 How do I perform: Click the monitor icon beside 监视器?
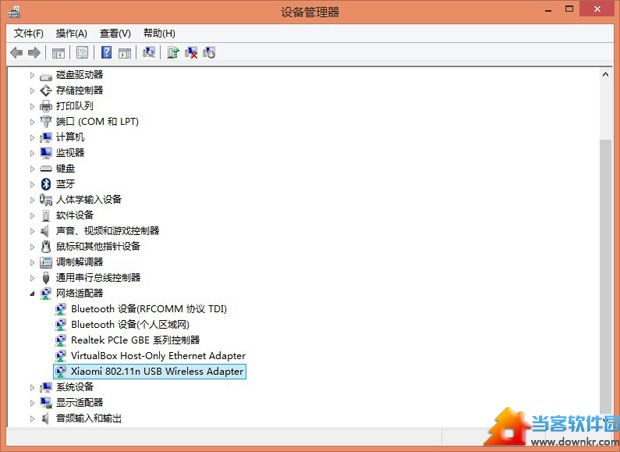coord(46,153)
